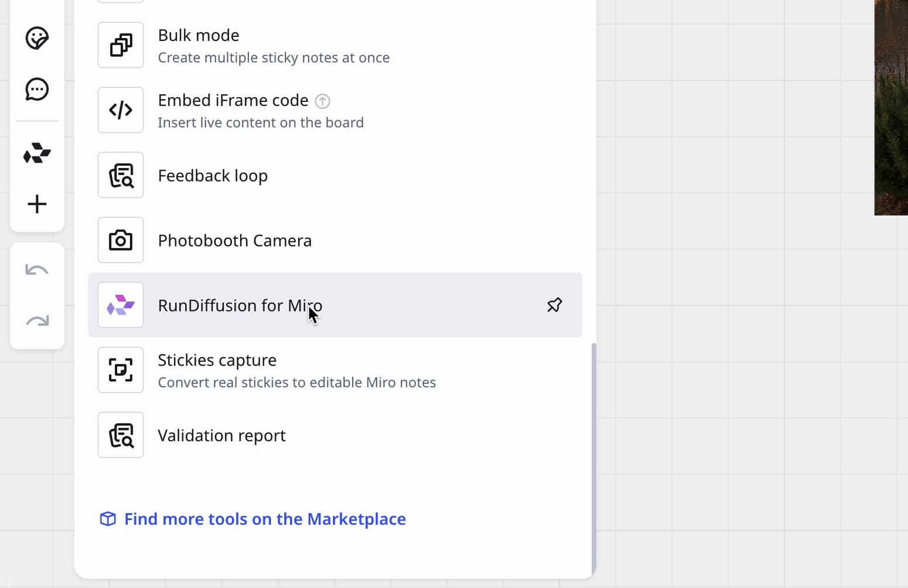908x588 pixels.
Task: Click the Marketplace cube icon
Action: point(108,519)
